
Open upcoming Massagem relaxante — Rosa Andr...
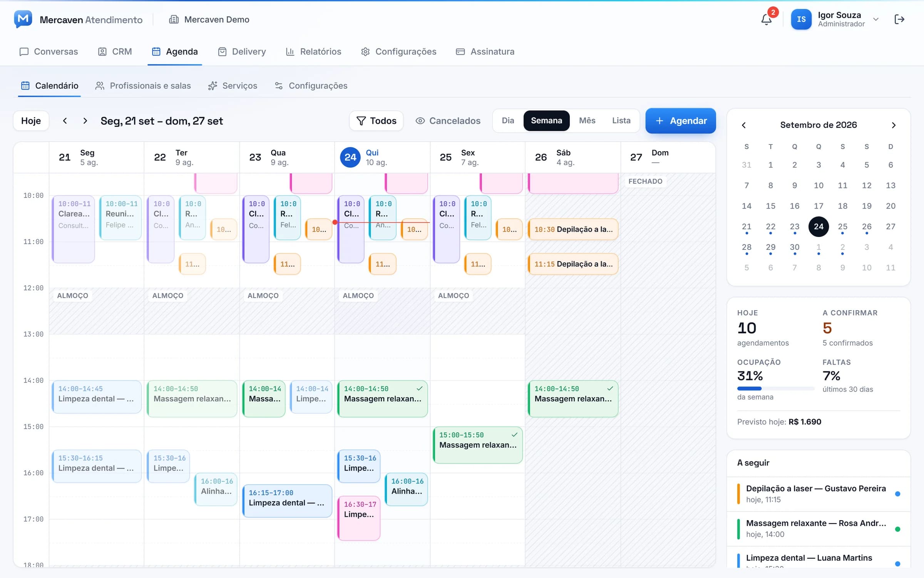tap(819, 529)
